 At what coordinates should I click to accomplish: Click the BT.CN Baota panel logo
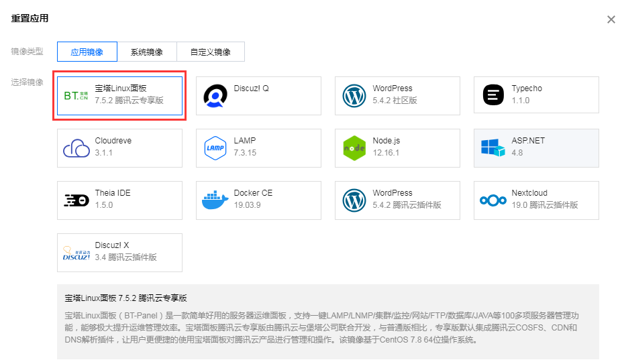(x=76, y=95)
